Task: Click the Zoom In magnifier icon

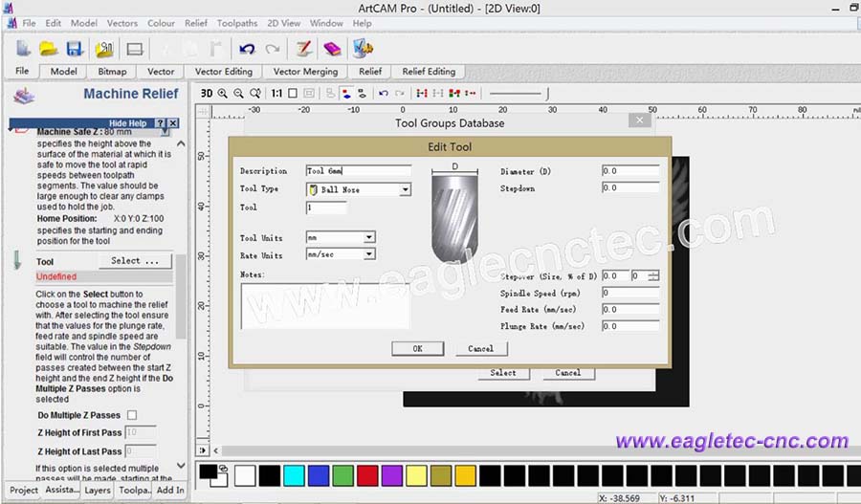Action: pyautogui.click(x=222, y=94)
